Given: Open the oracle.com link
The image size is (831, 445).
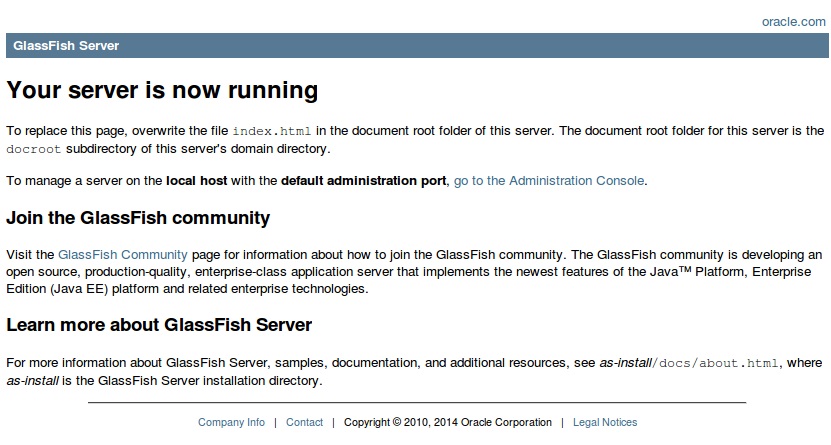Looking at the screenshot, I should pyautogui.click(x=793, y=22).
